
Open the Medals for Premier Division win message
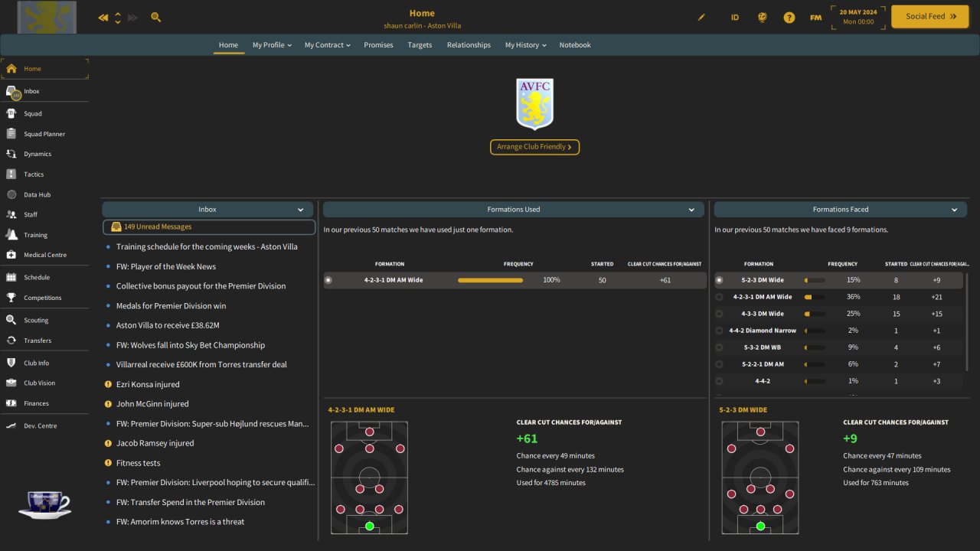(171, 305)
